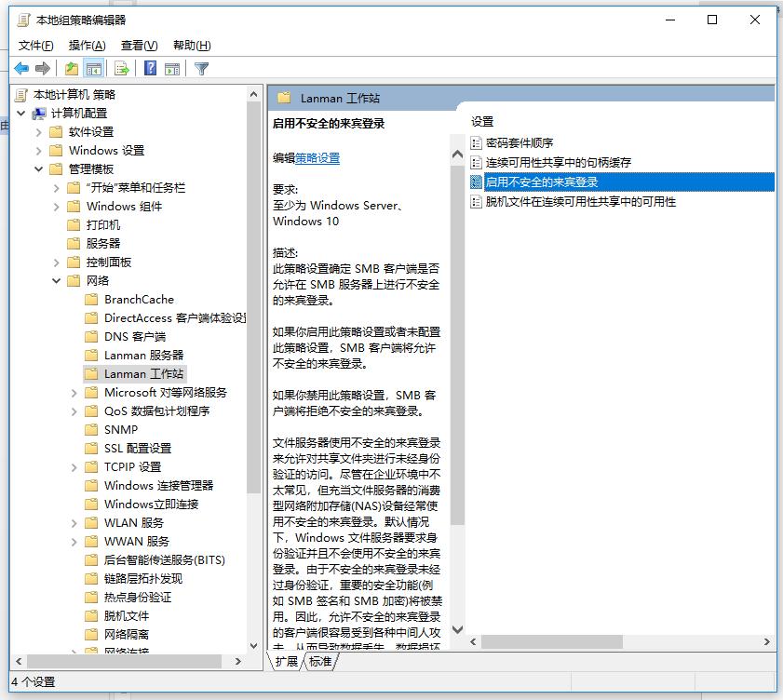Select the Lanman 服务器 tree item
This screenshot has width=783, height=700.
pyautogui.click(x=146, y=355)
